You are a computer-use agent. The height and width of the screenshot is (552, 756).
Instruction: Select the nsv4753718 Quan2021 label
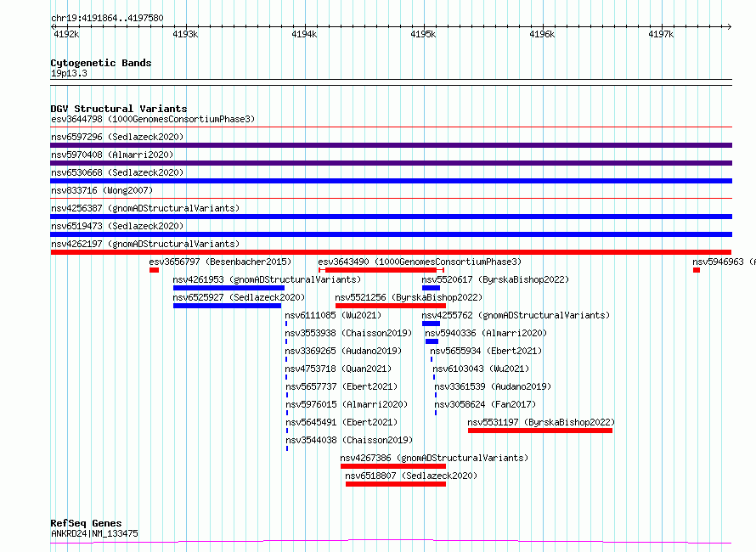point(338,369)
